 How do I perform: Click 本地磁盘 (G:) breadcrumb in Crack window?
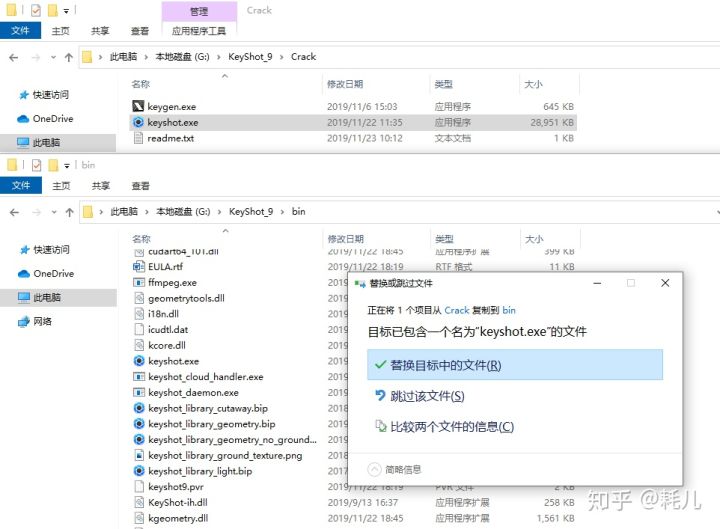tap(182, 57)
